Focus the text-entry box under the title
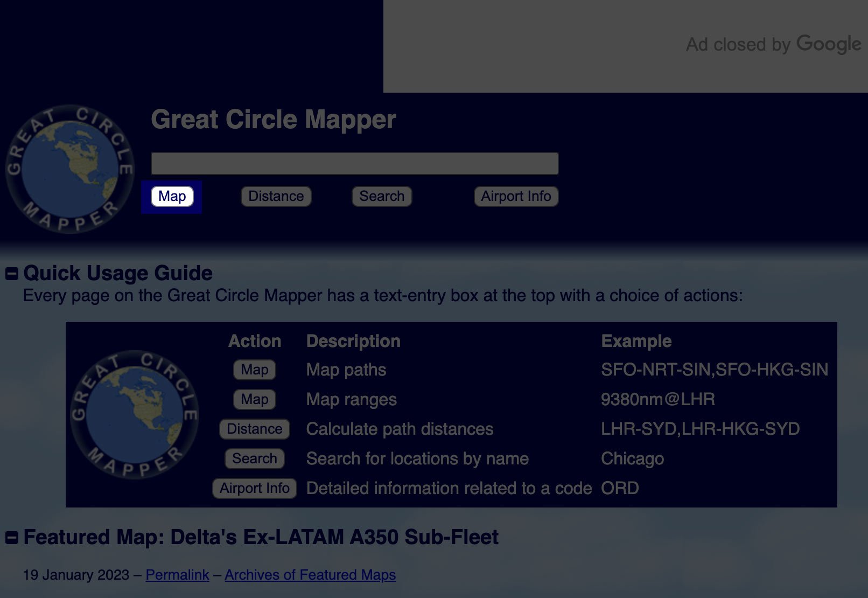The height and width of the screenshot is (598, 868). 354,163
